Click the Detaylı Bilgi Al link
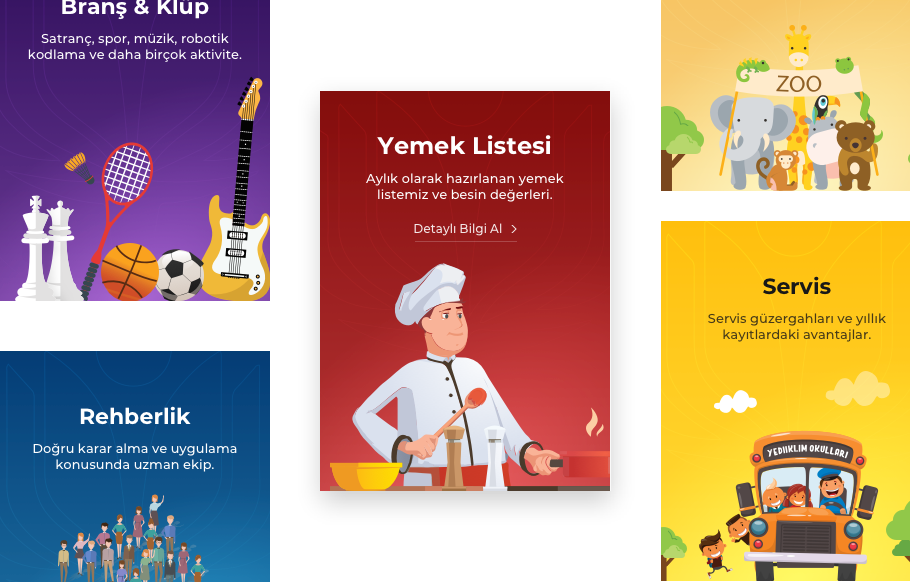The width and height of the screenshot is (910, 582). pos(465,229)
